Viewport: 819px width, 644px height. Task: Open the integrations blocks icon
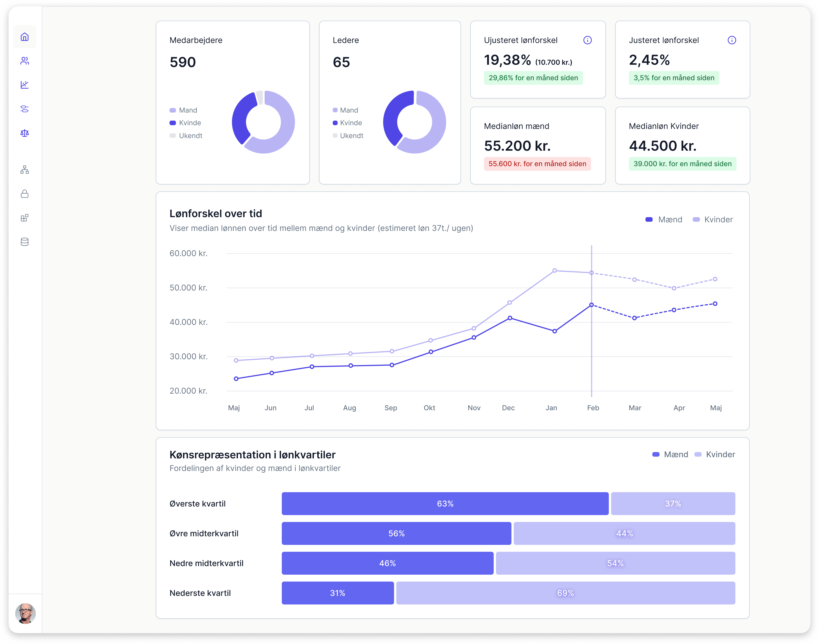click(x=25, y=218)
